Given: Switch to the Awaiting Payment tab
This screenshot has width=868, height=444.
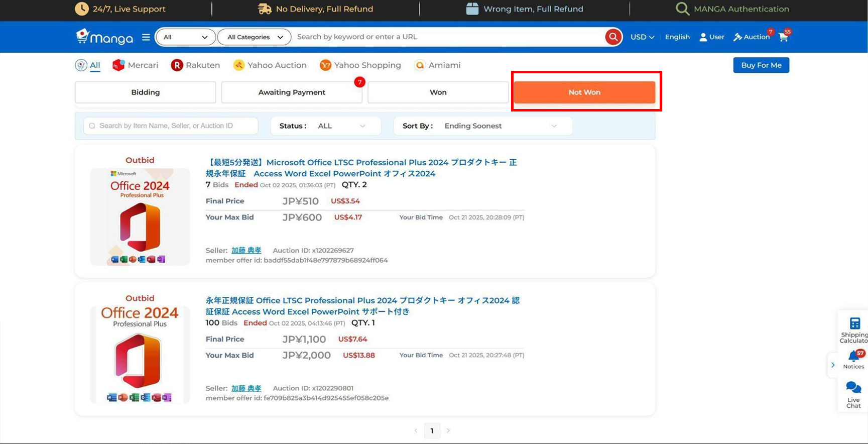Looking at the screenshot, I should (x=292, y=92).
